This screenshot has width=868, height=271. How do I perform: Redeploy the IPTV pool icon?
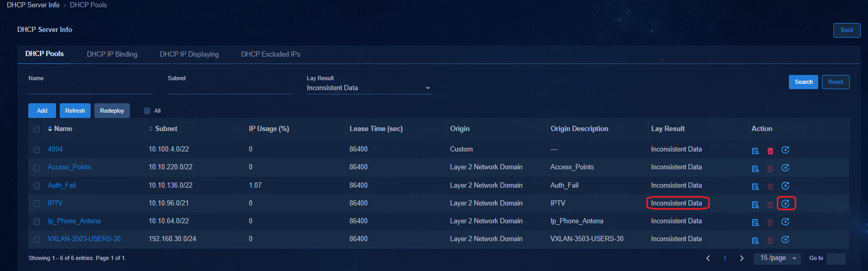tap(785, 204)
